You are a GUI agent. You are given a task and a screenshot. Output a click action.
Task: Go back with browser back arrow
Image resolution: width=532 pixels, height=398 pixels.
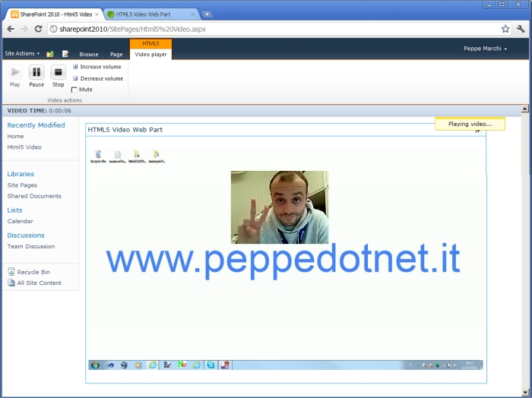(11, 29)
